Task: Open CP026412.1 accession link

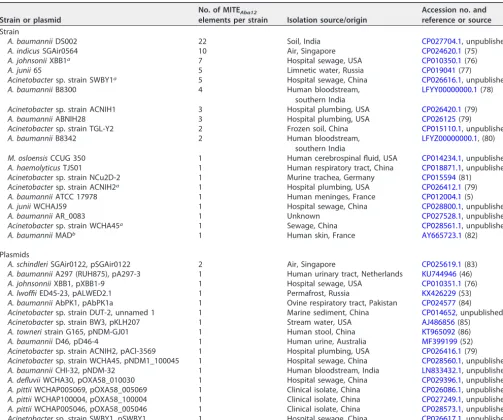Action: (x=442, y=187)
